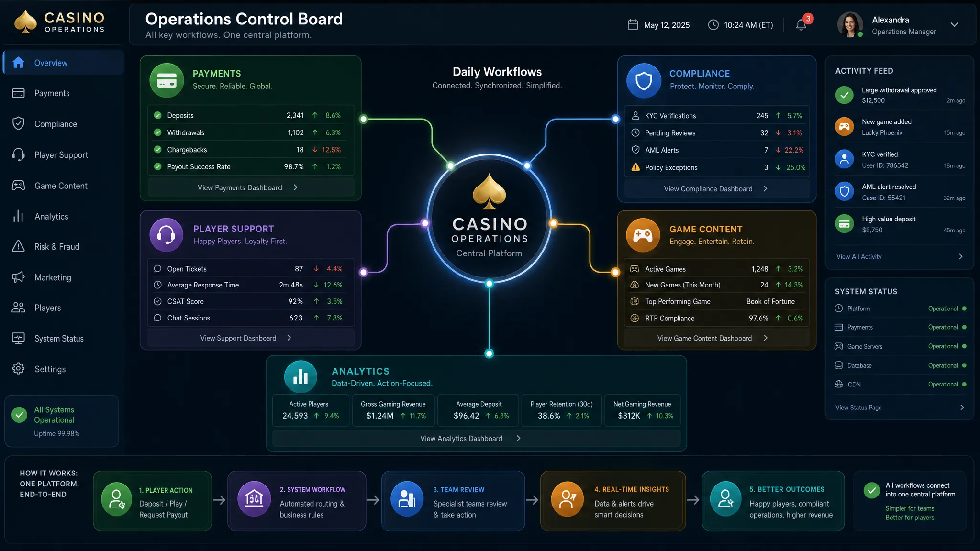Click the System Workflow building icon
This screenshot has height=551, width=980.
(x=254, y=499)
